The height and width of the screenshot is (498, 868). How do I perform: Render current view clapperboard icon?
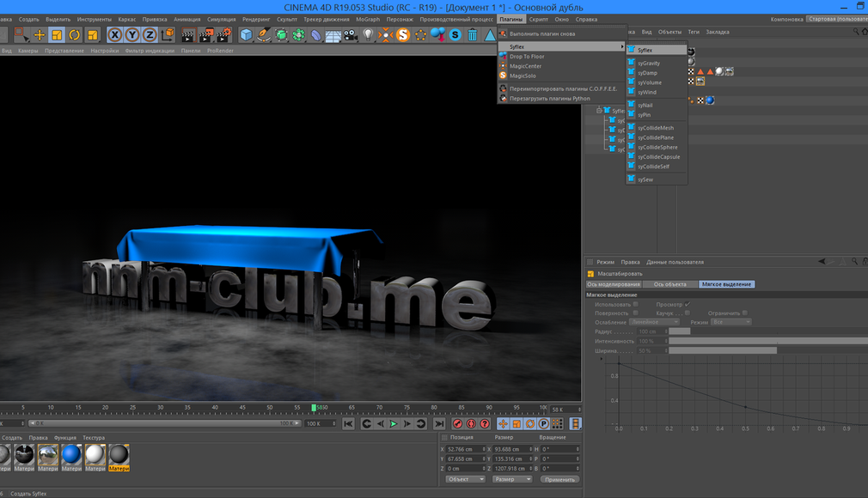tap(187, 35)
